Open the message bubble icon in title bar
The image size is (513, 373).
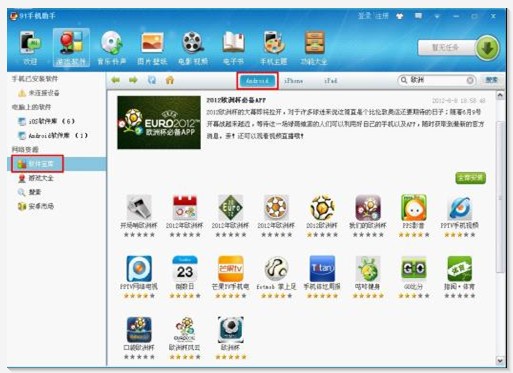point(418,16)
